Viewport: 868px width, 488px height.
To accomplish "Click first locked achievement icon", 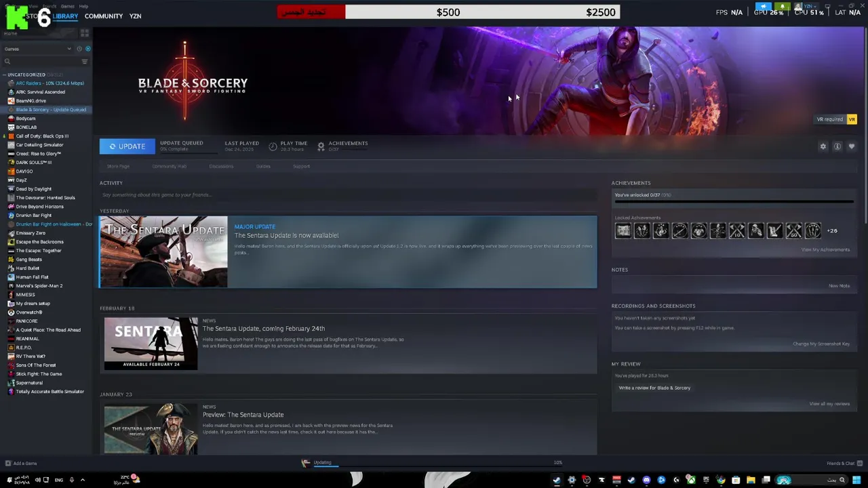I will point(623,231).
